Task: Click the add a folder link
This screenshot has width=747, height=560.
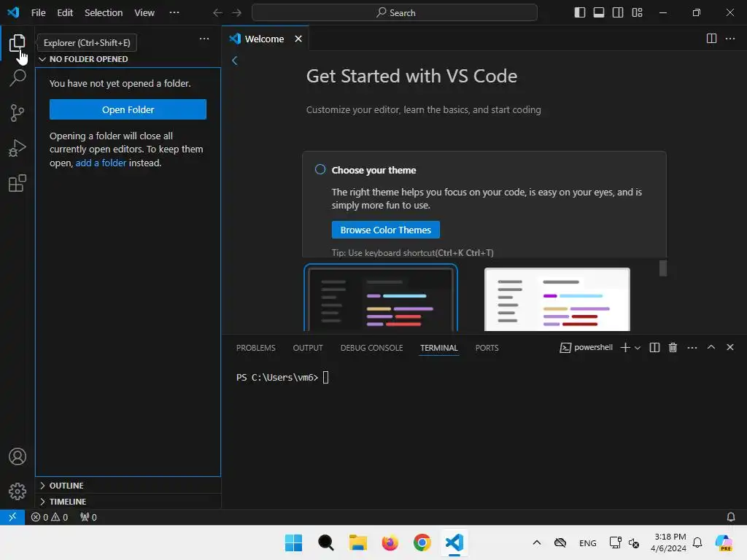Action: (101, 163)
